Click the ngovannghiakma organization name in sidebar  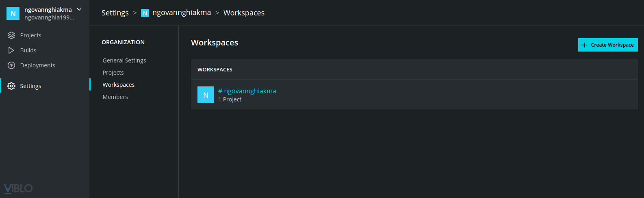tap(48, 9)
